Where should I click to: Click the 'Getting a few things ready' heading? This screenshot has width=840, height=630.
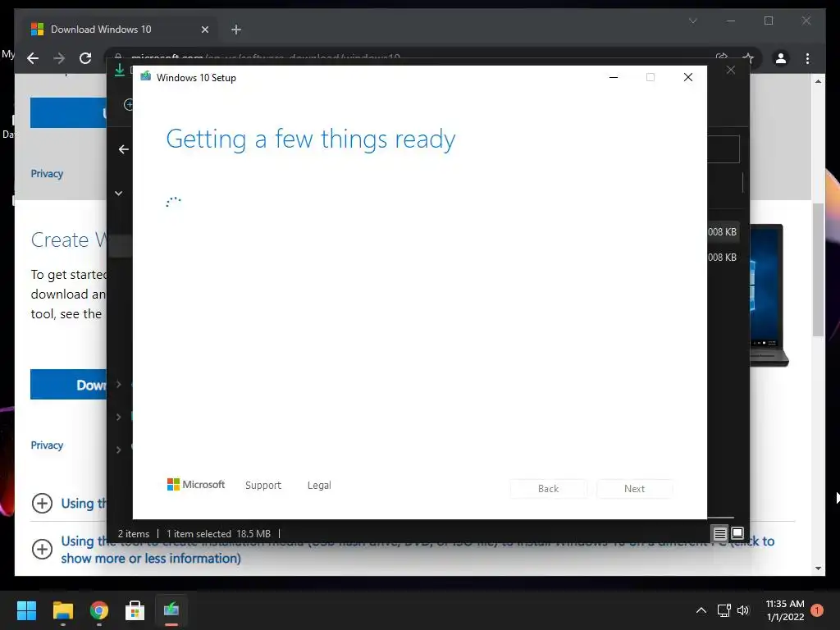[311, 139]
